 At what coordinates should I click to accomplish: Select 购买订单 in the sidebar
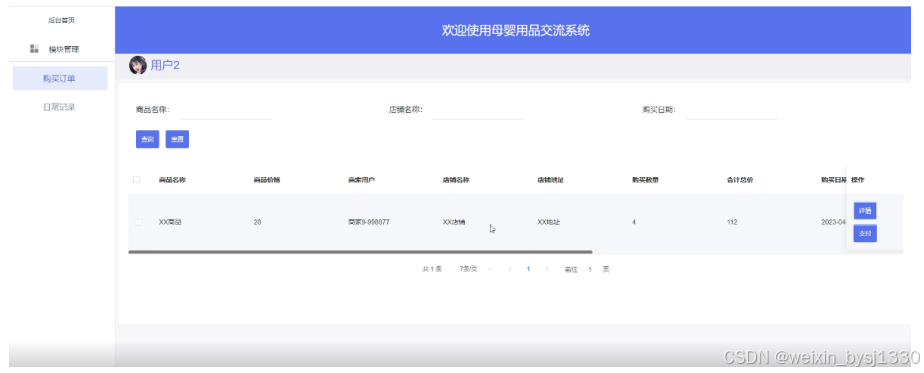(x=60, y=78)
